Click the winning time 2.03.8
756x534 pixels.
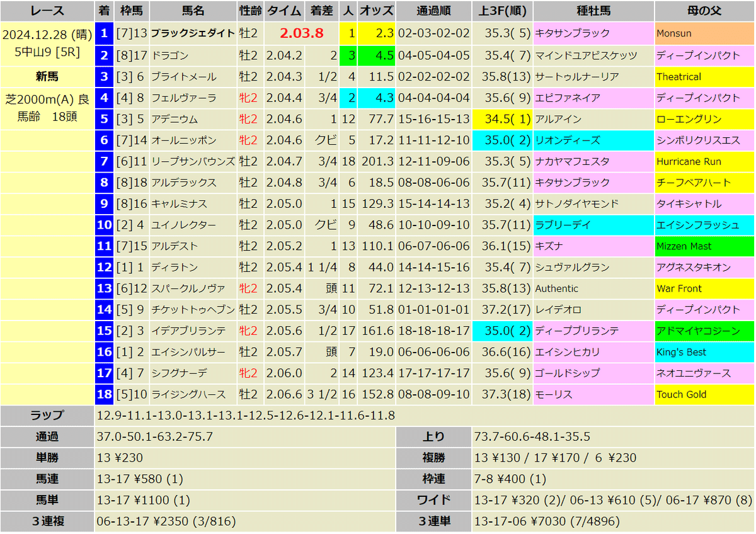pos(302,33)
